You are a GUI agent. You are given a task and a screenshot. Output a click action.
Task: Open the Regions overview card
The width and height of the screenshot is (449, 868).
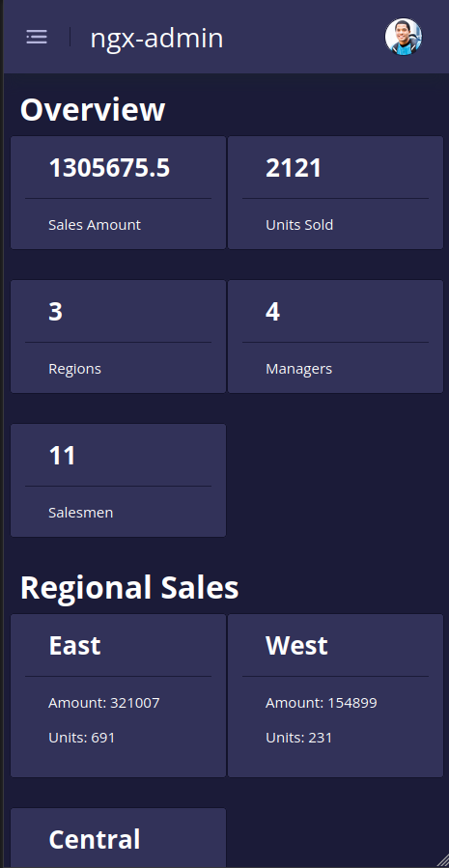(119, 337)
